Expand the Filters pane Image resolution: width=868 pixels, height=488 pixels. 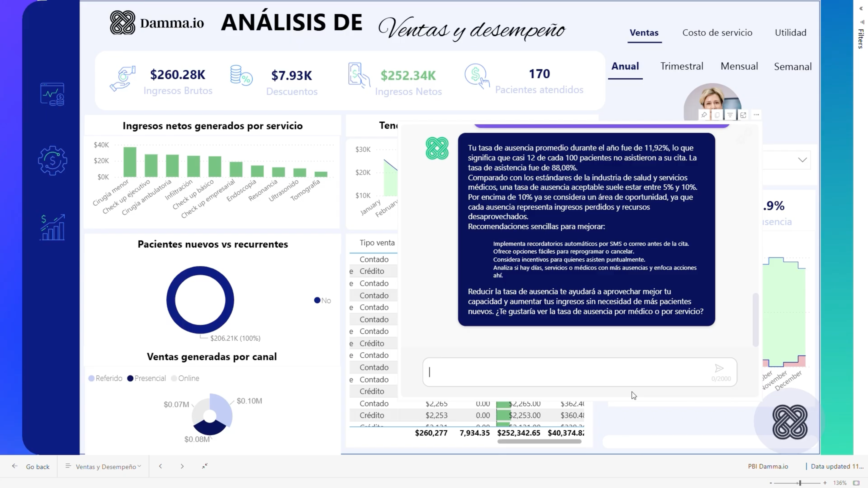click(x=861, y=9)
